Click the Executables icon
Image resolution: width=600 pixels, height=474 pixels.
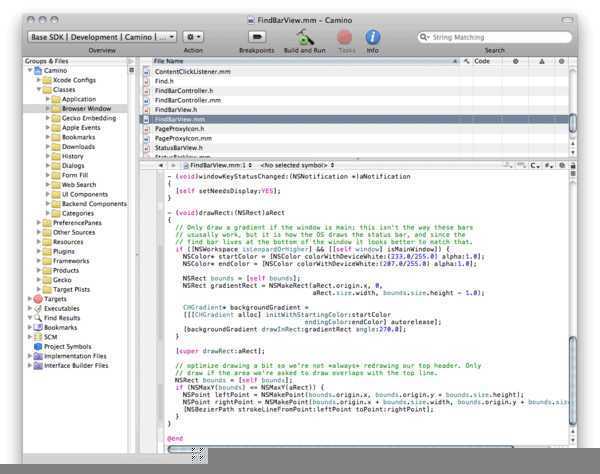38,308
